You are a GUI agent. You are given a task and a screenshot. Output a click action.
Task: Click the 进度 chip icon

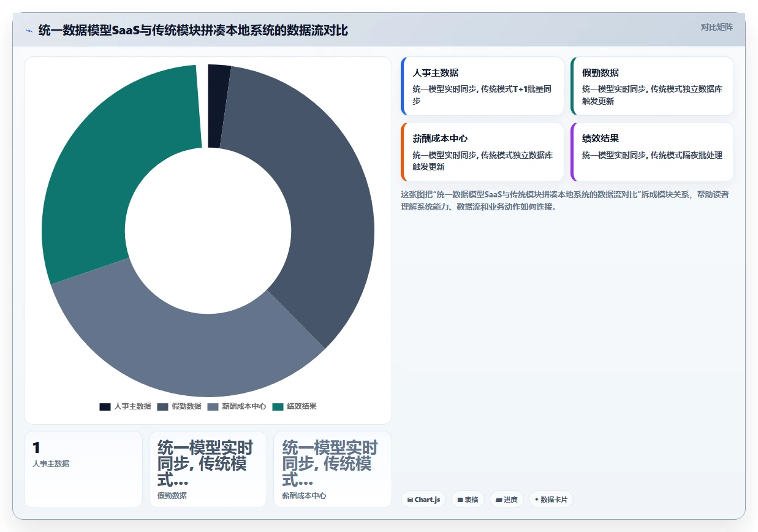point(499,500)
